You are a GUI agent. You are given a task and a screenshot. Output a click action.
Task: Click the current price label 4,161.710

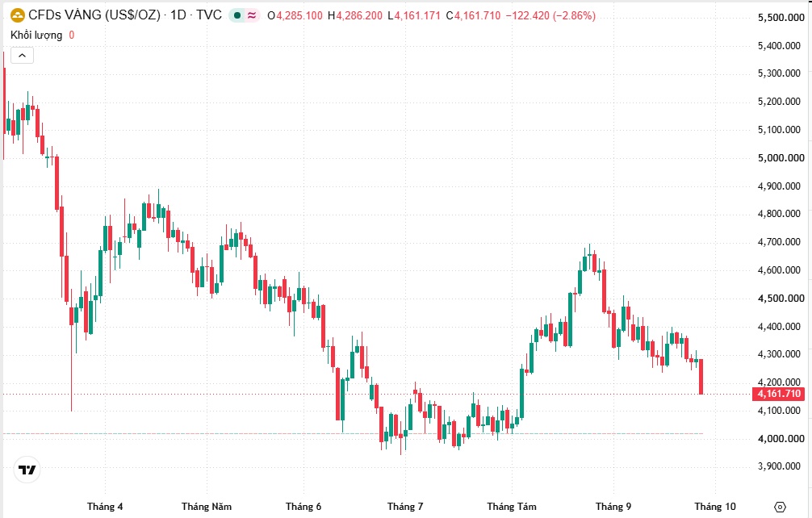pos(779,394)
